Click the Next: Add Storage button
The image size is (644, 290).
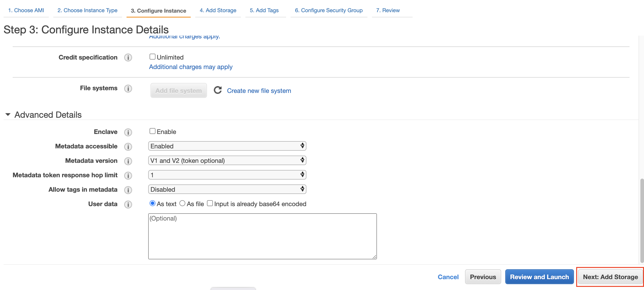coord(609,276)
